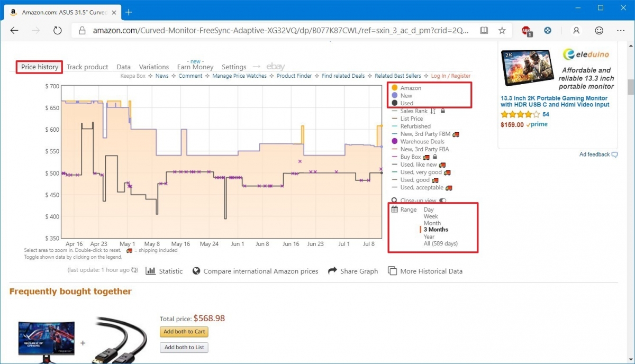The width and height of the screenshot is (635, 364).
Task: Switch to the Track product tab
Action: tap(87, 67)
